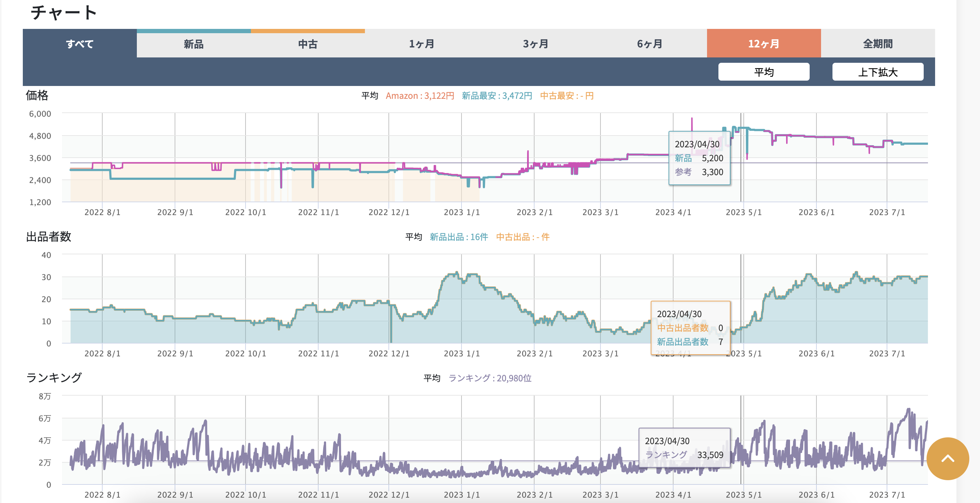Select the 12ヶ月 period tab
The height and width of the screenshot is (503, 980).
[x=764, y=44]
